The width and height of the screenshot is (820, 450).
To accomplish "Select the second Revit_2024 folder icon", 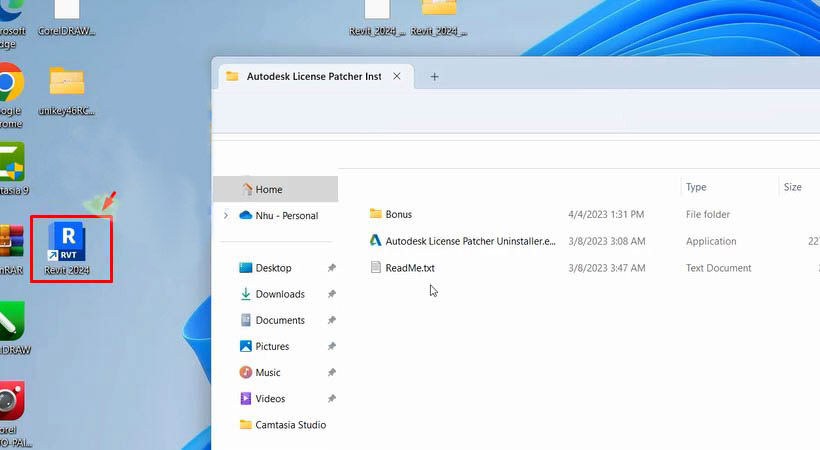I will 439,7.
